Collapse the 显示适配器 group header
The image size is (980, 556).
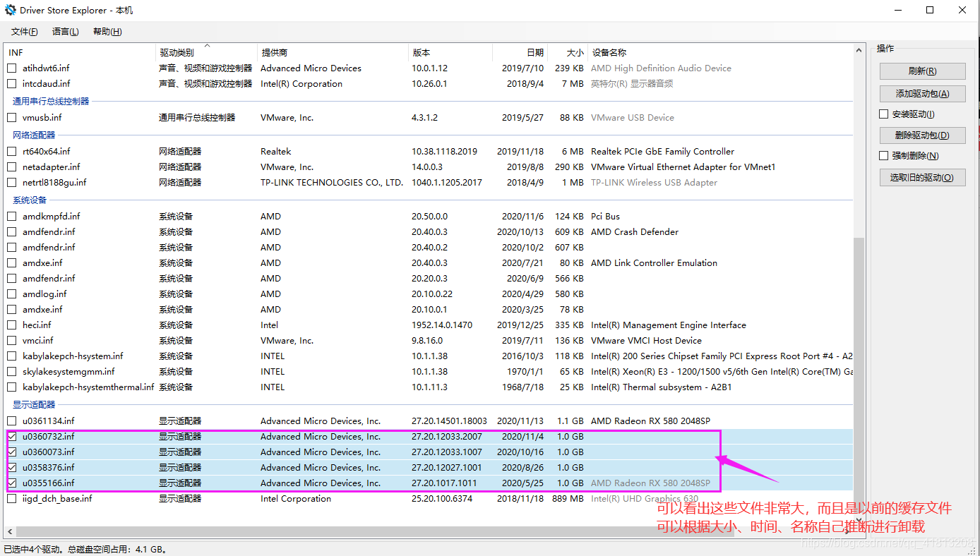pyautogui.click(x=34, y=405)
